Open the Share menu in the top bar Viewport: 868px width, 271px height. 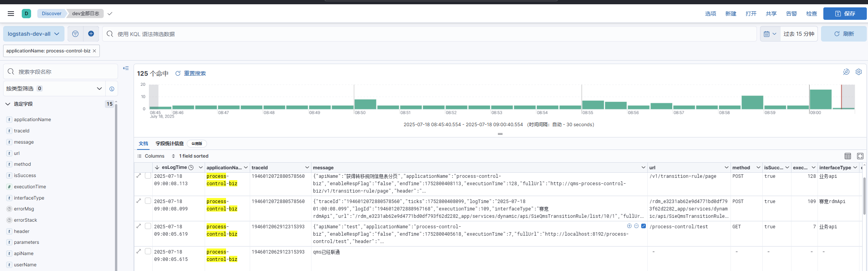click(771, 14)
